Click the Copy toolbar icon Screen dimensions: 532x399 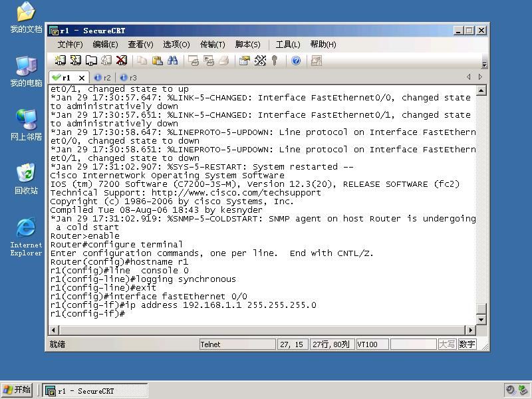142,61
